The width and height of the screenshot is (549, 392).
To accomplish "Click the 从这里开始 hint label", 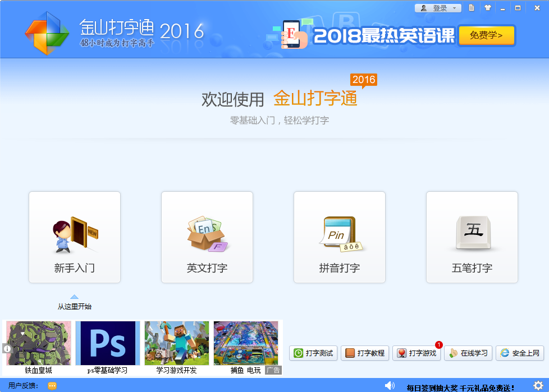I will [75, 307].
